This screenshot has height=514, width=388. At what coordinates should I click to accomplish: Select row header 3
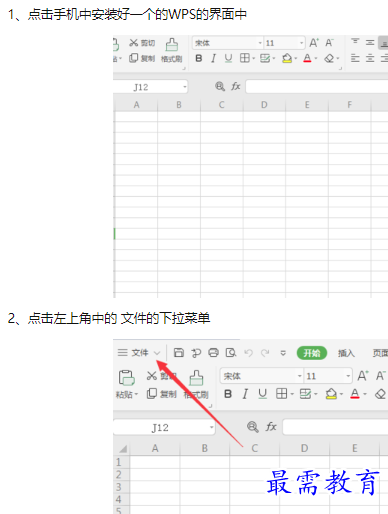point(121,487)
